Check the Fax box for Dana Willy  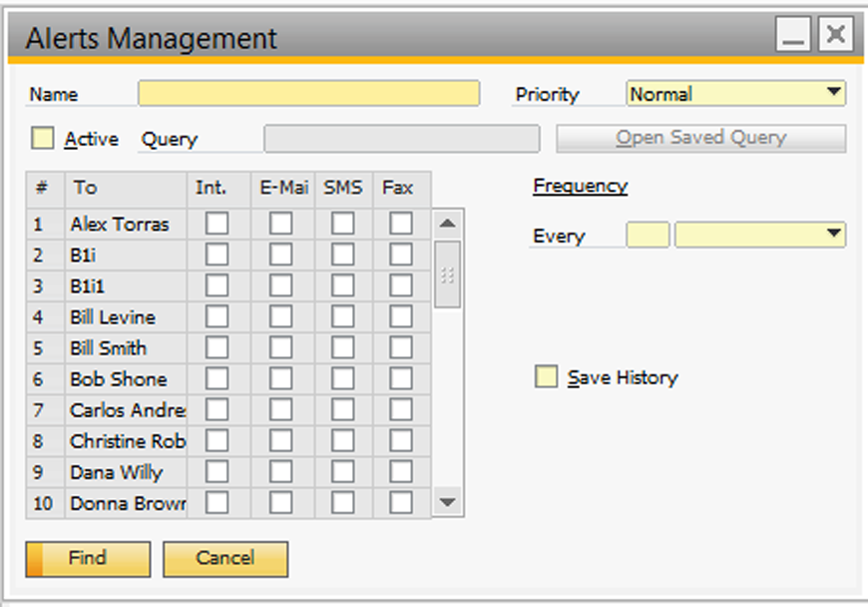[x=400, y=471]
